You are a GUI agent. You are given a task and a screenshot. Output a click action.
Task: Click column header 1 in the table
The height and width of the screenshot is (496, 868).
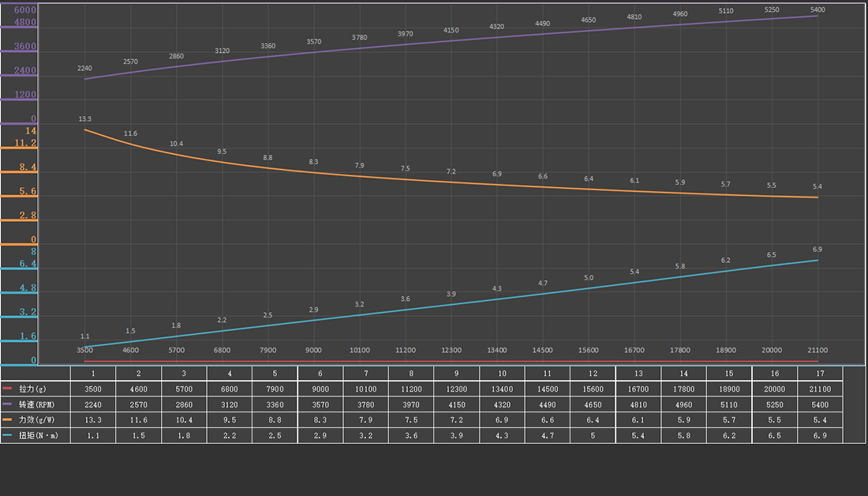pyautogui.click(x=93, y=373)
